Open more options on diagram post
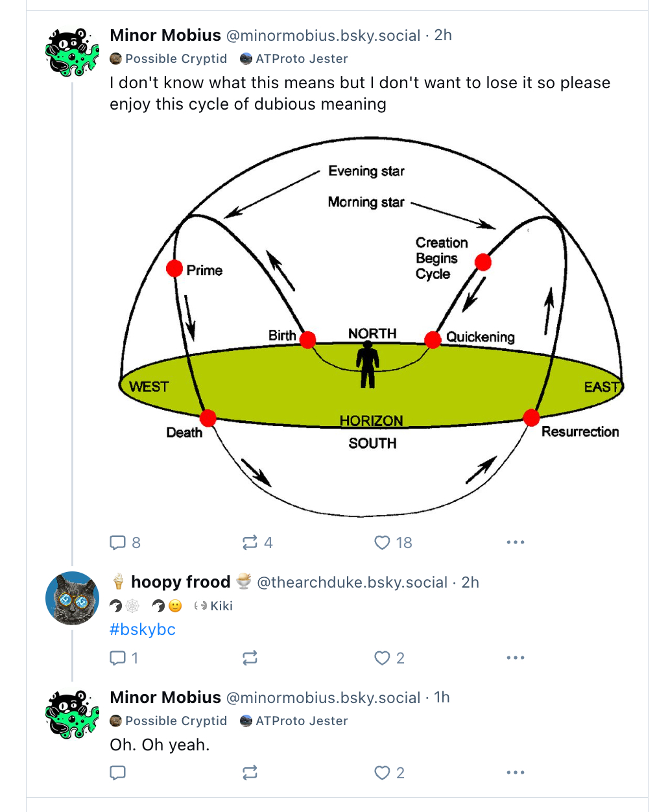This screenshot has height=812, width=668. pyautogui.click(x=515, y=542)
